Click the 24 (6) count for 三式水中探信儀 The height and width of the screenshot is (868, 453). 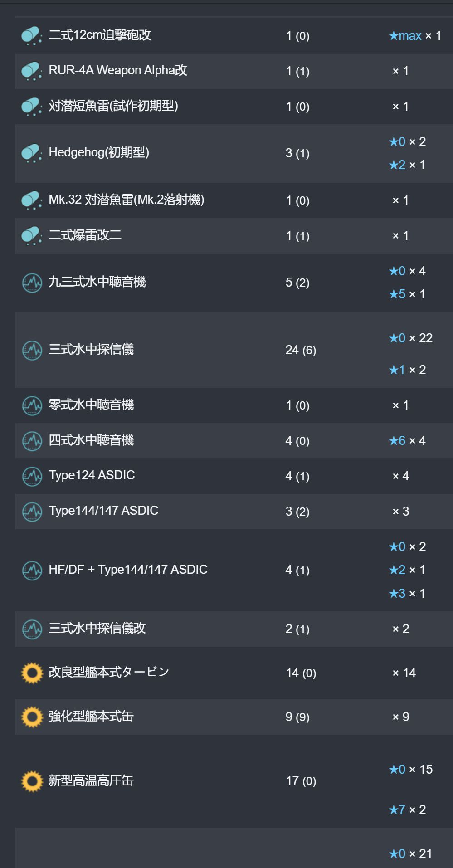pyautogui.click(x=301, y=350)
